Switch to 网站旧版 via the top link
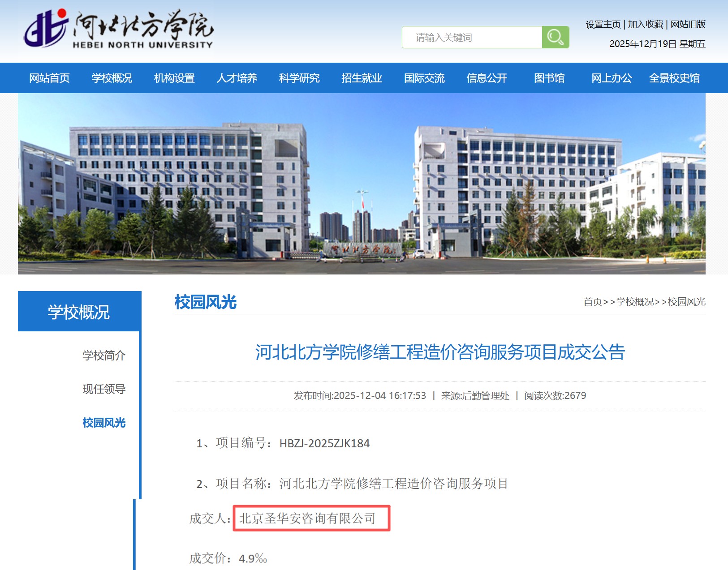 click(x=688, y=24)
